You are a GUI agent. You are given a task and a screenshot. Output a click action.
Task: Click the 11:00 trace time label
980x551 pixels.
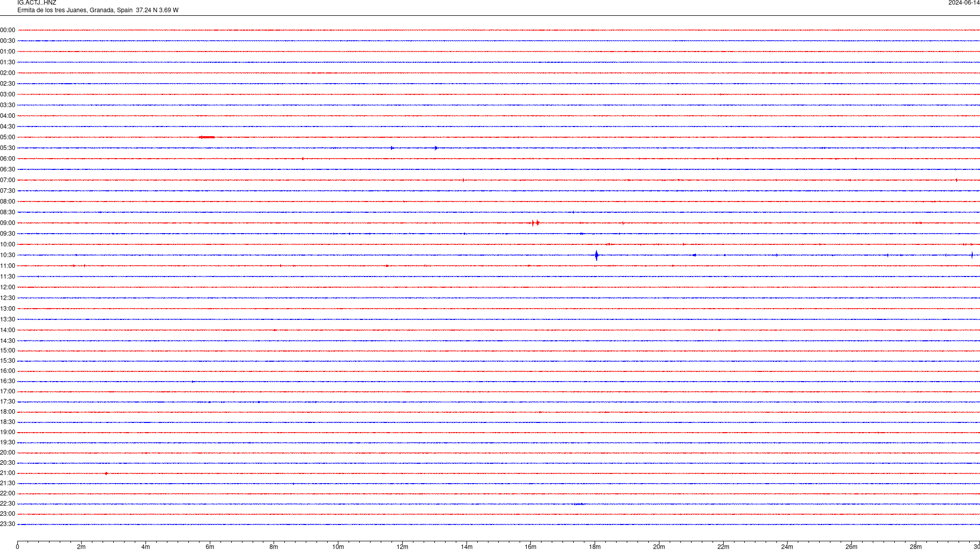click(x=8, y=266)
